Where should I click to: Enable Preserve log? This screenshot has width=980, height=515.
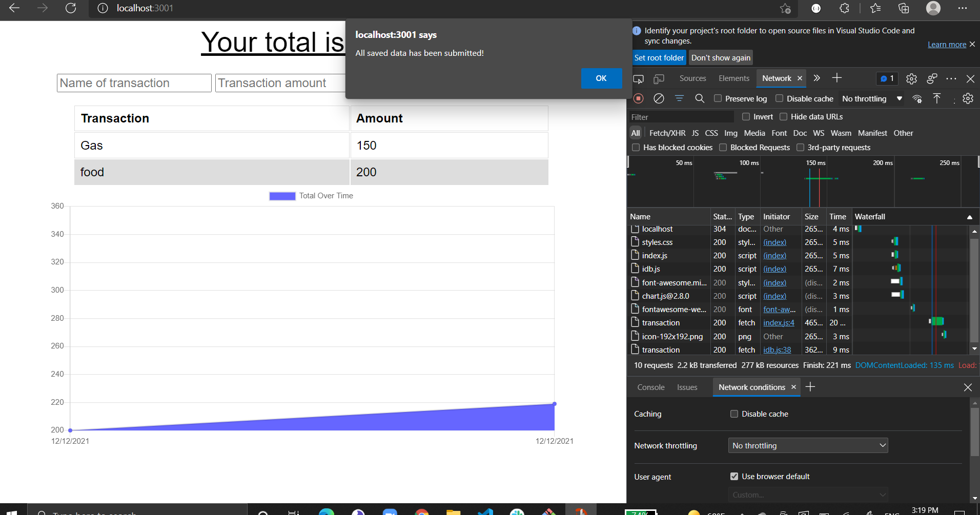[718, 98]
